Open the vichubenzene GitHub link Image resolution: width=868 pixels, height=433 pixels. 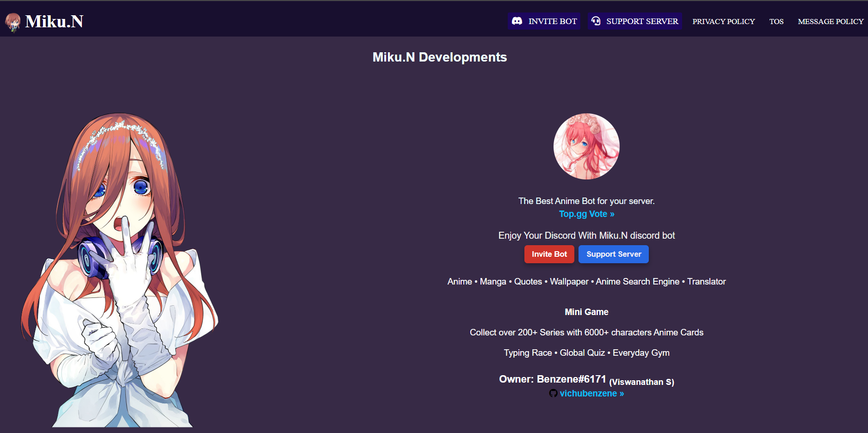coord(592,394)
